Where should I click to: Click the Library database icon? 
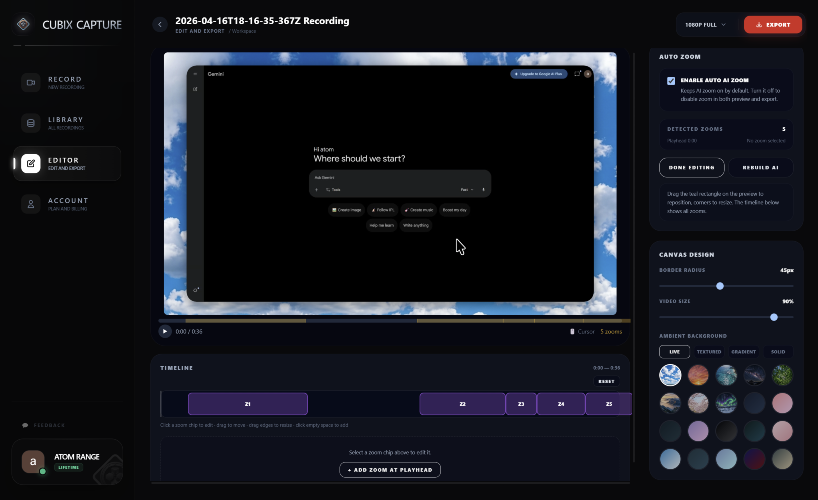31,123
